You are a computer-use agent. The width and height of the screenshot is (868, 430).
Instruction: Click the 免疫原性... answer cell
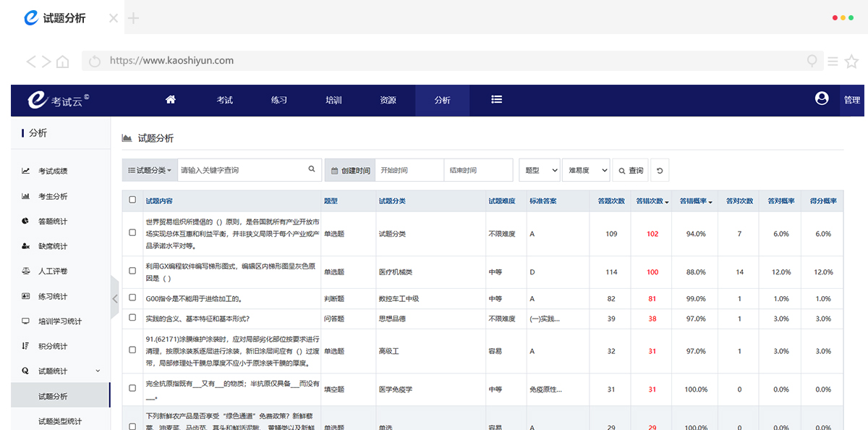pyautogui.click(x=545, y=389)
